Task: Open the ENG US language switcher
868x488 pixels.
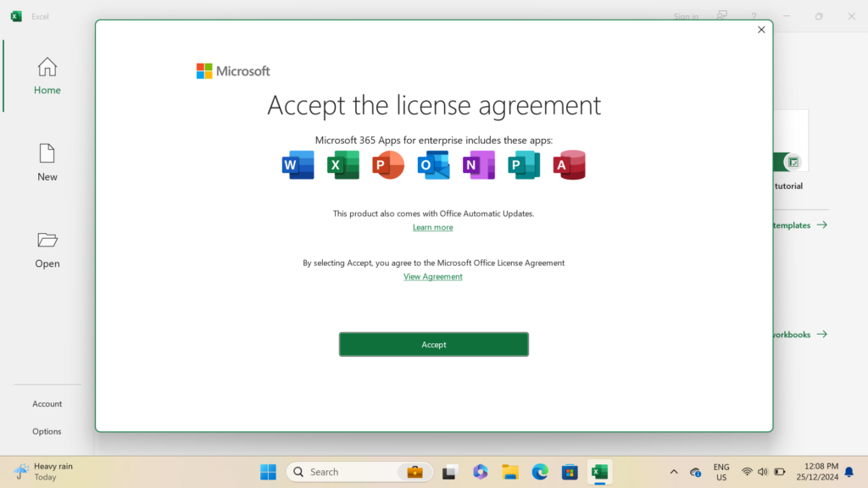Action: click(721, 472)
